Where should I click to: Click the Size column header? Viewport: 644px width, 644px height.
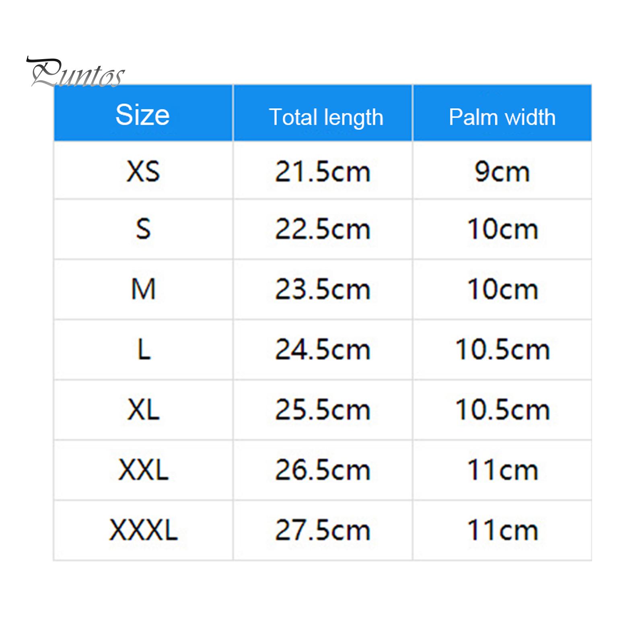(143, 115)
